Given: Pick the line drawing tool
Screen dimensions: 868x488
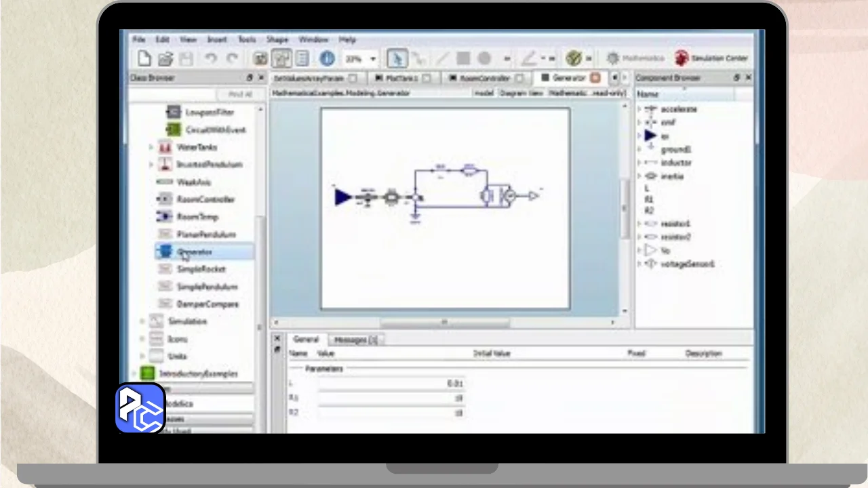Looking at the screenshot, I should click(x=441, y=59).
